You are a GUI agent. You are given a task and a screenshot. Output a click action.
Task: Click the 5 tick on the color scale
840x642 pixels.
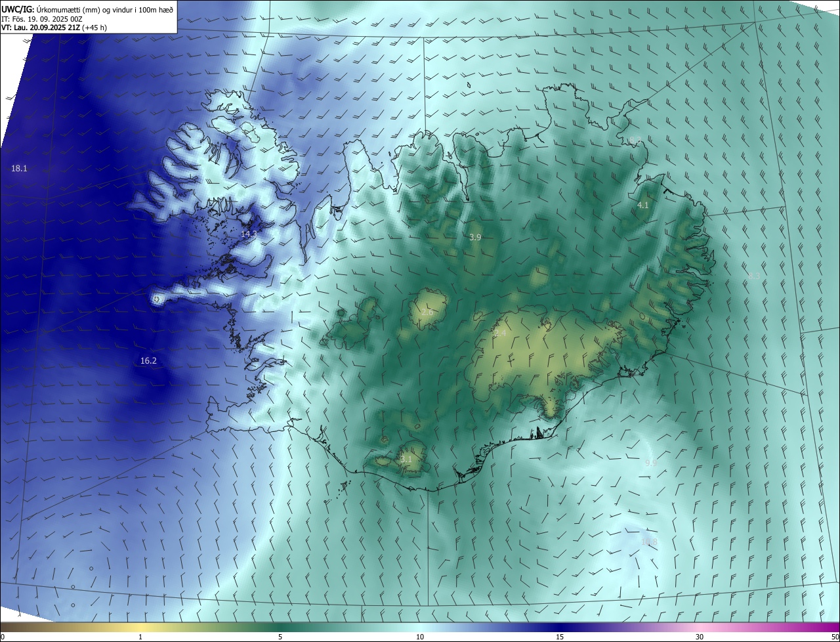(280, 637)
